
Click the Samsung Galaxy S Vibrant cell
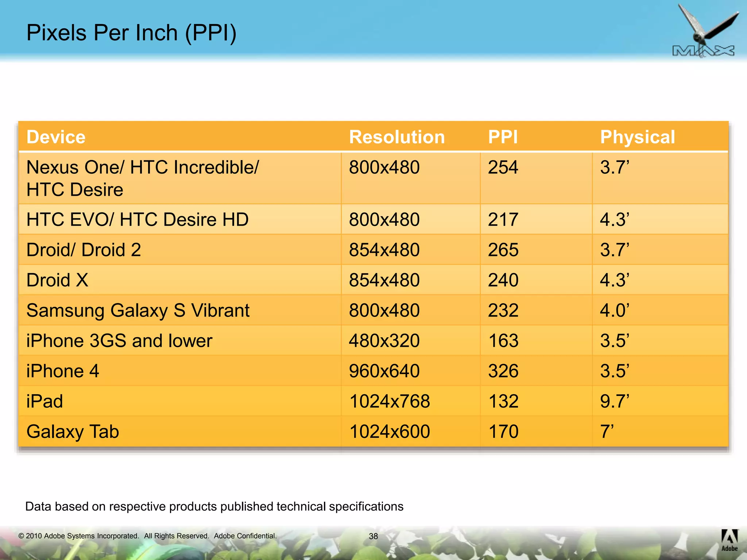tap(138, 310)
